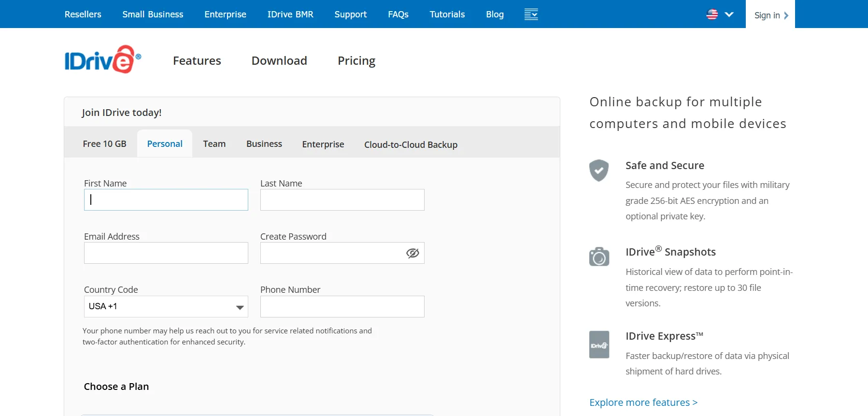Click the Create Password field
868x416 pixels.
click(x=342, y=253)
